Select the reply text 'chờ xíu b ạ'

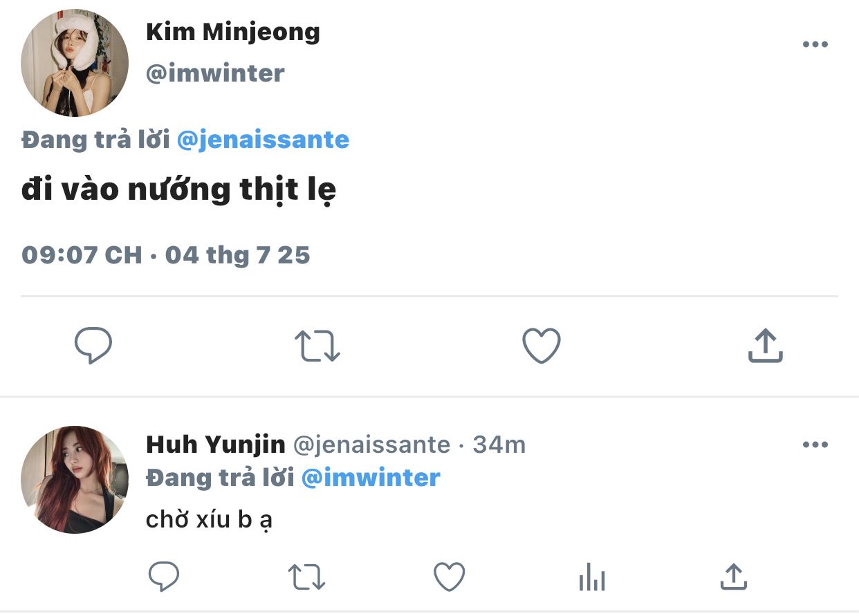pos(209,519)
